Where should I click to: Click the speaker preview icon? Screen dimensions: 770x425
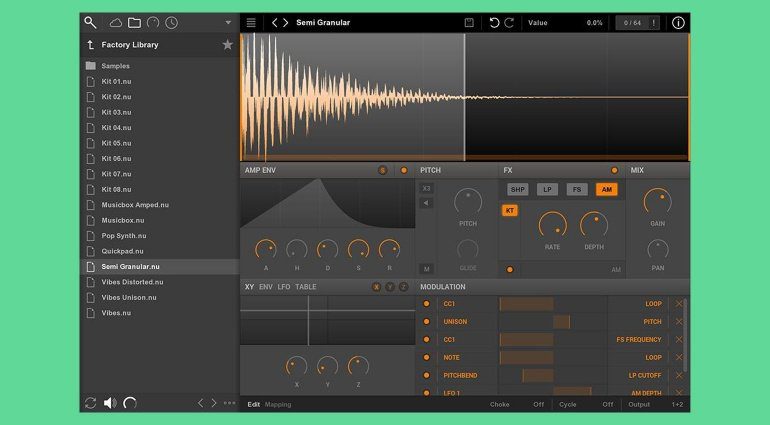click(110, 403)
